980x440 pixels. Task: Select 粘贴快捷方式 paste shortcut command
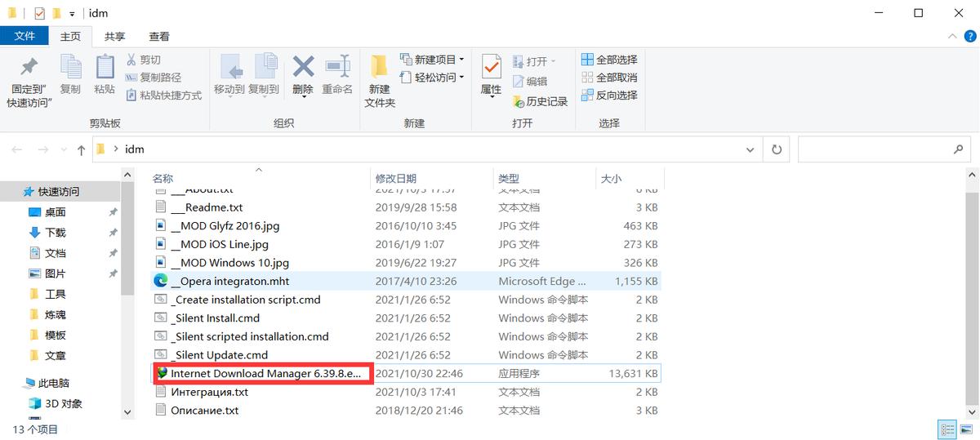(163, 96)
